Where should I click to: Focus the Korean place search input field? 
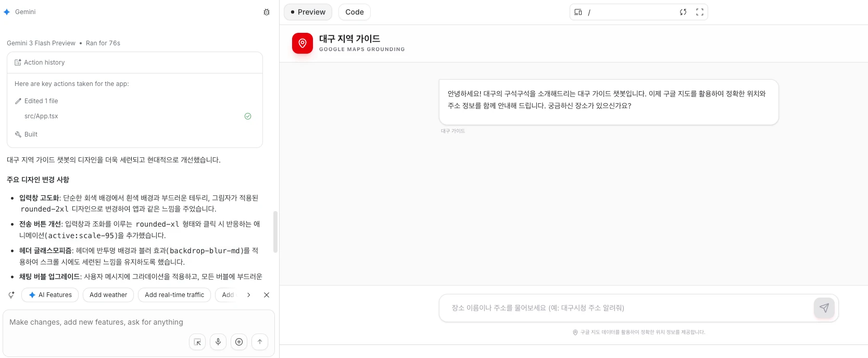pyautogui.click(x=625, y=308)
